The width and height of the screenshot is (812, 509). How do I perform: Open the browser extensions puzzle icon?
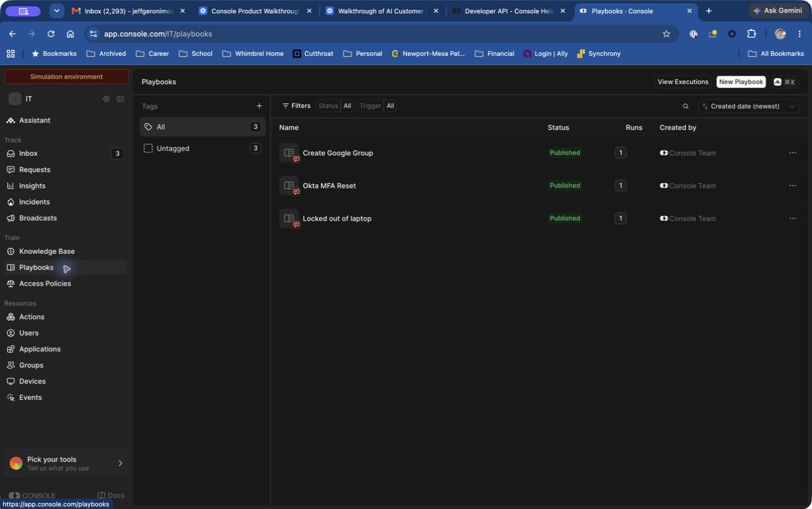[751, 34]
